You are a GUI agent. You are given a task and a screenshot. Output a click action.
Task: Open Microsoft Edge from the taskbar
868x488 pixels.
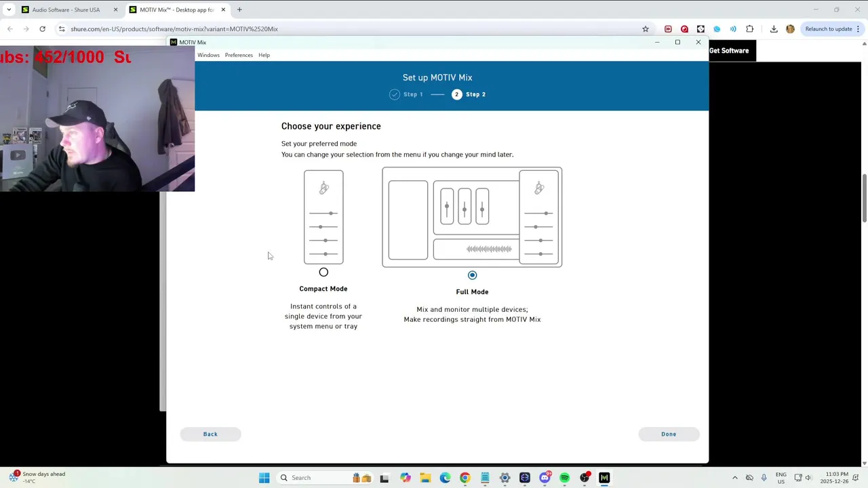pos(445,478)
